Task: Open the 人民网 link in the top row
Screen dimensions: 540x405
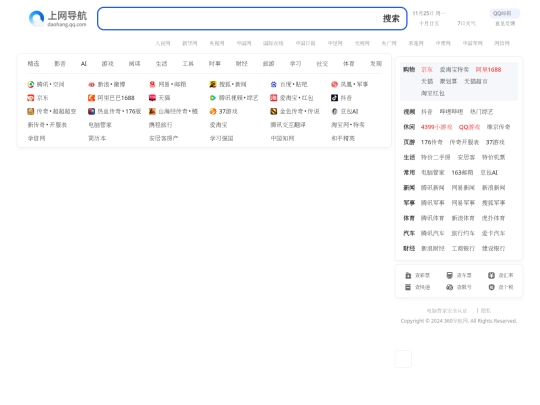Action: pos(163,43)
